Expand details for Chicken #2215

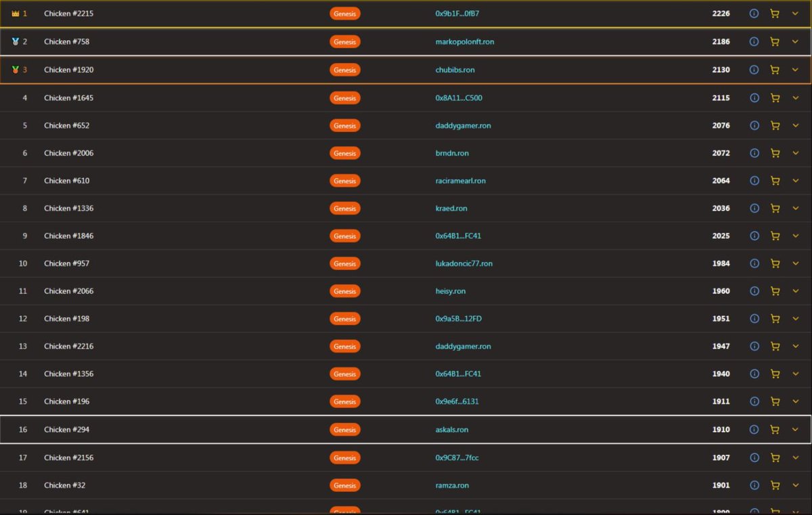click(796, 13)
